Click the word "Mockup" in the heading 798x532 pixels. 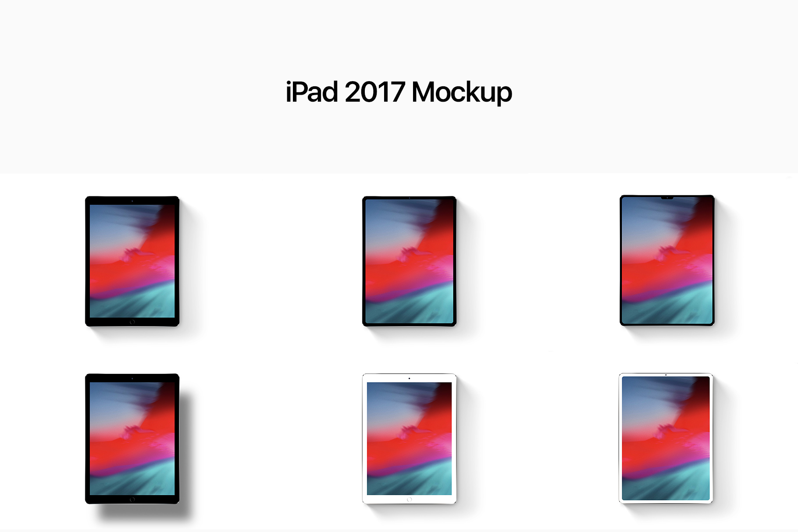tap(462, 93)
